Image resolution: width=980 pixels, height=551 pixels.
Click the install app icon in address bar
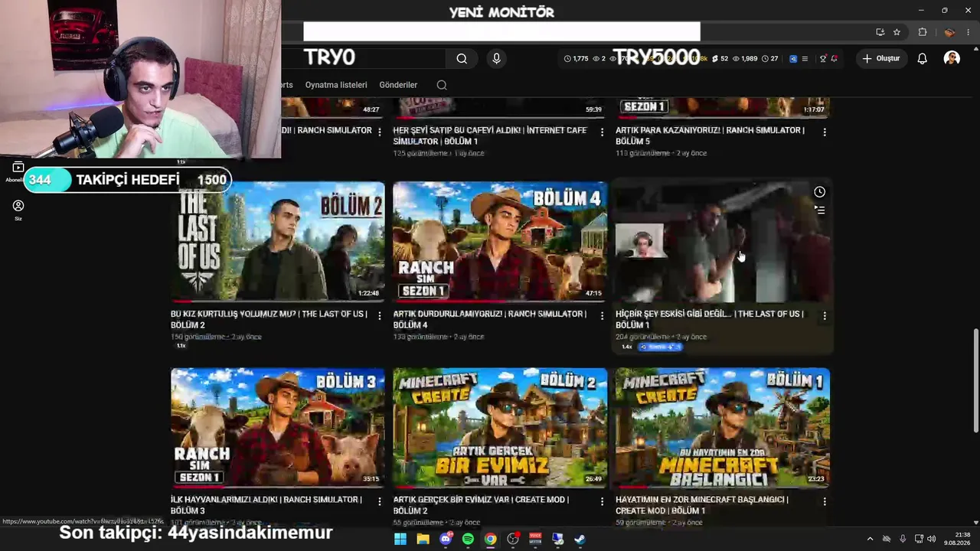click(880, 32)
